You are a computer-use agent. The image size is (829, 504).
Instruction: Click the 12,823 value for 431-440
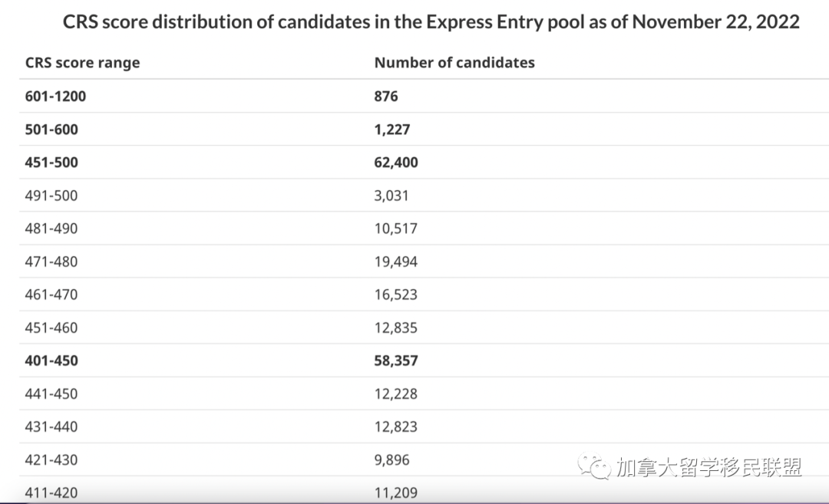tap(396, 427)
